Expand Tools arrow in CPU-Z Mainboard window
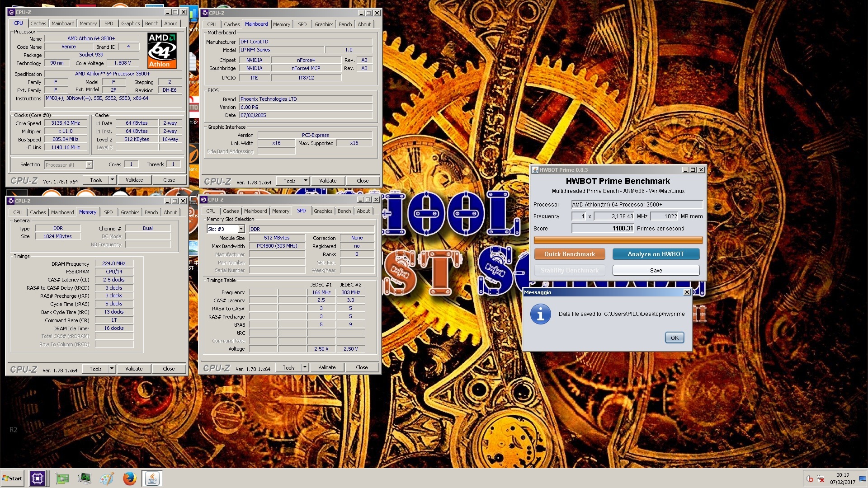Viewport: 868px width, 488px height. pyautogui.click(x=306, y=181)
